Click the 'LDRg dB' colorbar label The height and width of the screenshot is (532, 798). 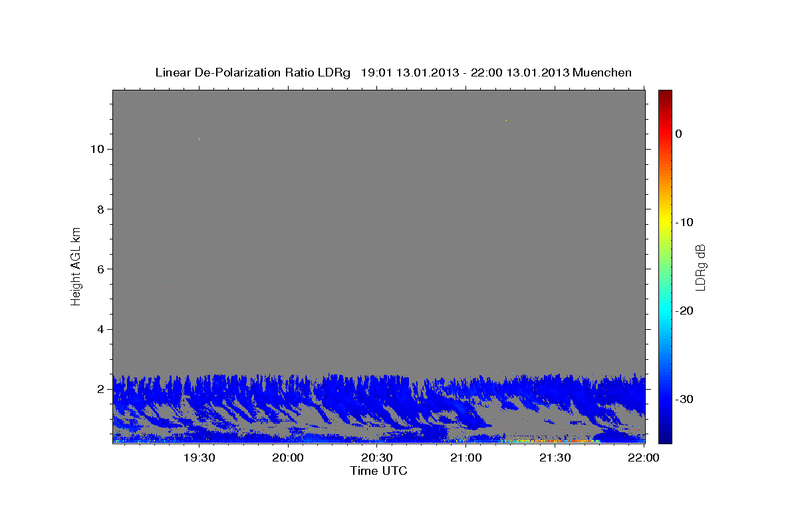[700, 267]
